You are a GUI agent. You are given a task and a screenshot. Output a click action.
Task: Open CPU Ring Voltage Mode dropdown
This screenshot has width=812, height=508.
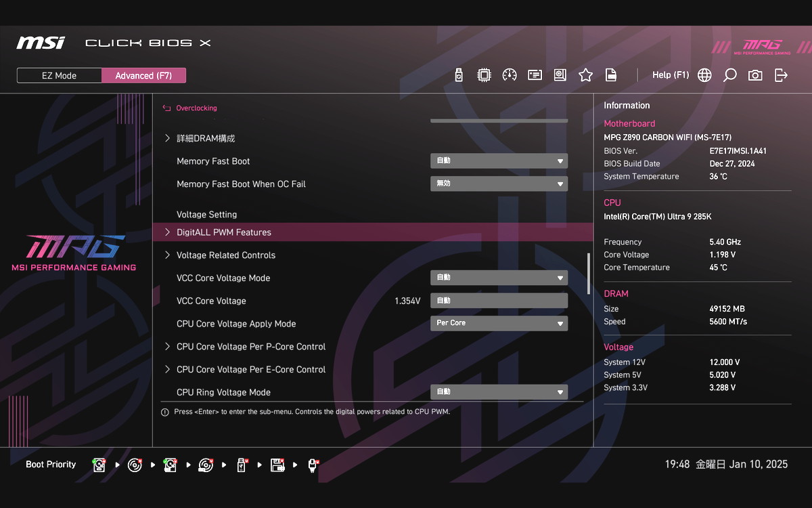coord(499,391)
